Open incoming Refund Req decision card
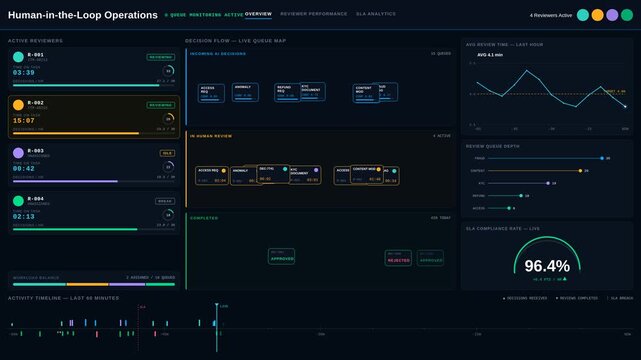This screenshot has width=641, height=360. pyautogui.click(x=287, y=93)
